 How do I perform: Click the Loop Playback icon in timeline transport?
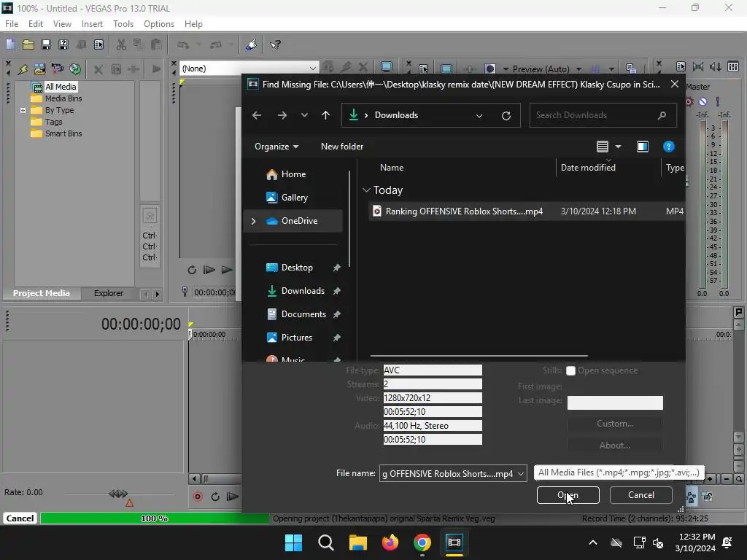[215, 497]
